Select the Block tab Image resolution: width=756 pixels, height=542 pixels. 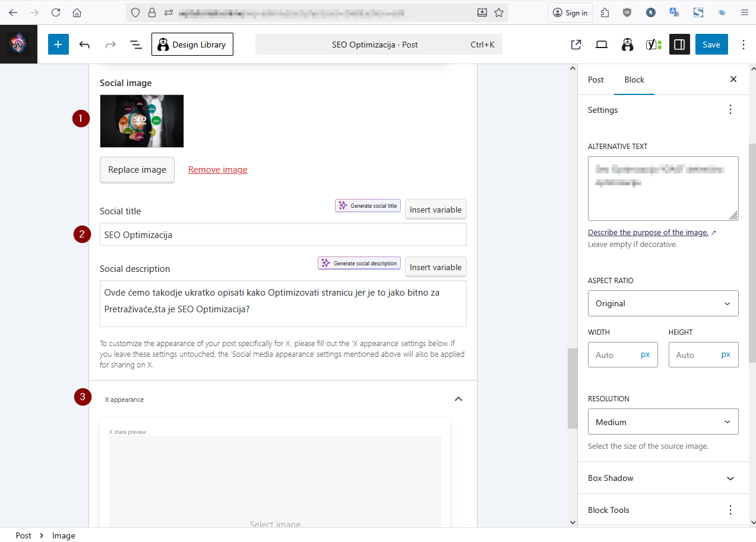(x=634, y=80)
